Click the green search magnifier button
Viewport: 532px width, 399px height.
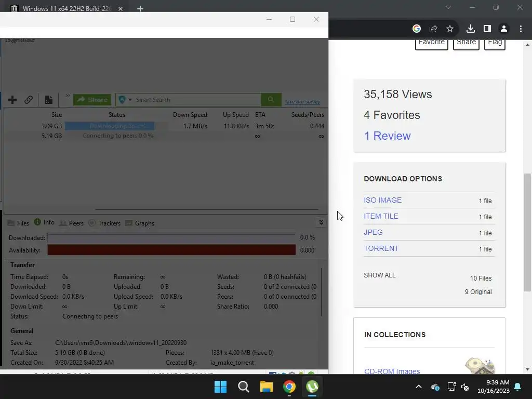coord(271,99)
